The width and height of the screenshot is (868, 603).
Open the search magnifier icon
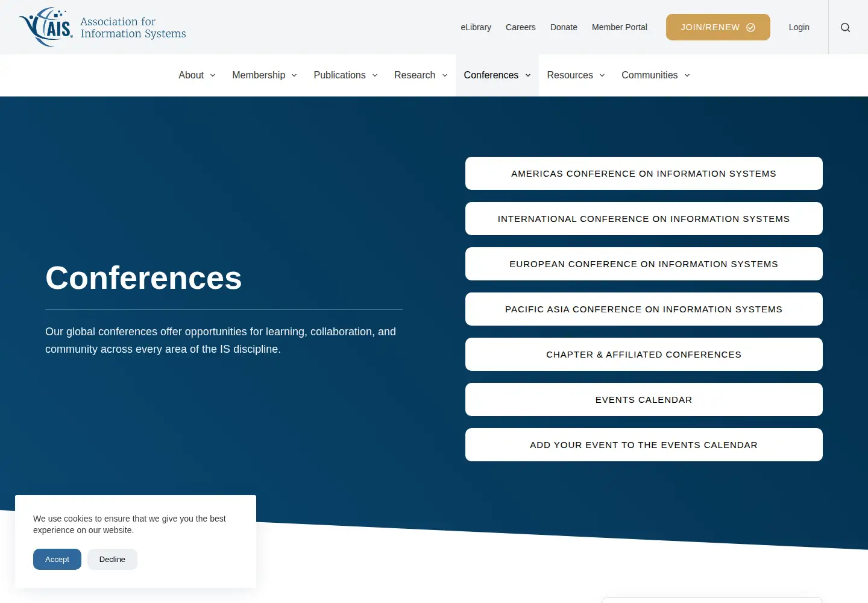point(845,27)
